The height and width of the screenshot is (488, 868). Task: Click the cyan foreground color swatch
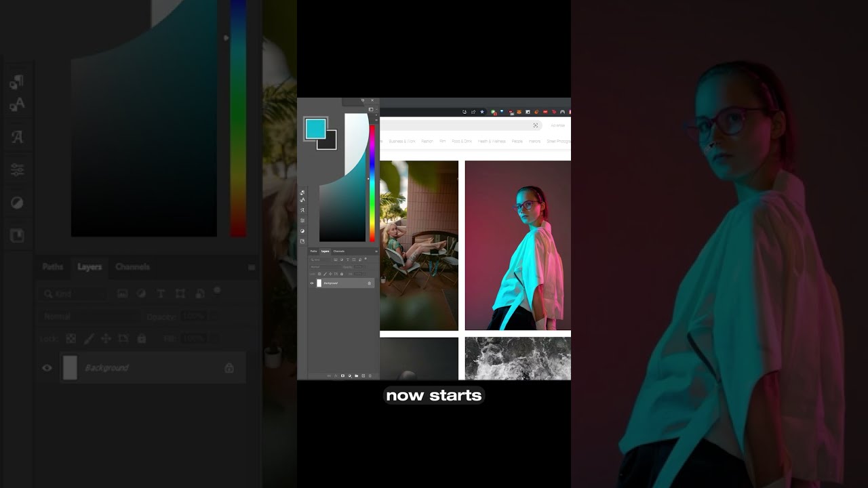click(315, 129)
